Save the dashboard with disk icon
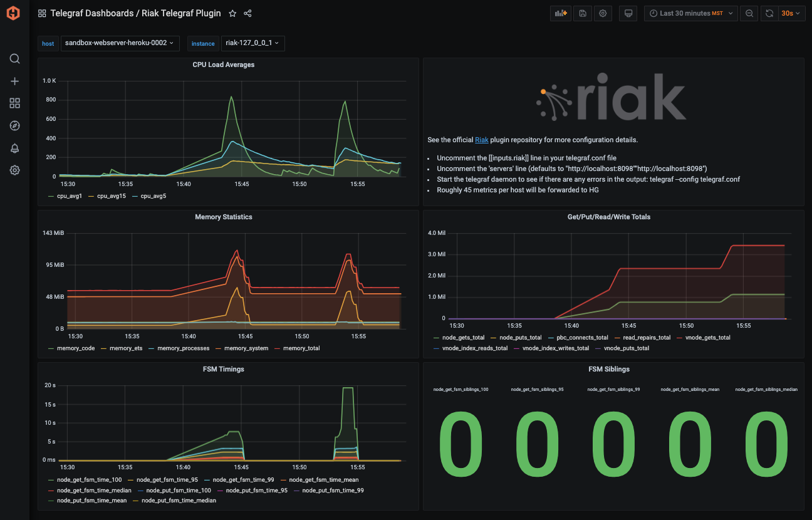Viewport: 812px width, 520px height. pos(582,13)
